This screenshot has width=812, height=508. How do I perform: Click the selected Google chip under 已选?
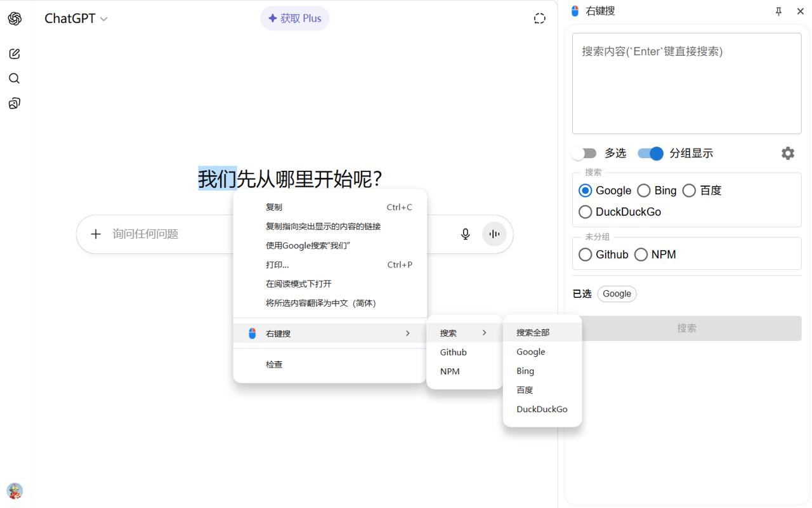pyautogui.click(x=617, y=293)
